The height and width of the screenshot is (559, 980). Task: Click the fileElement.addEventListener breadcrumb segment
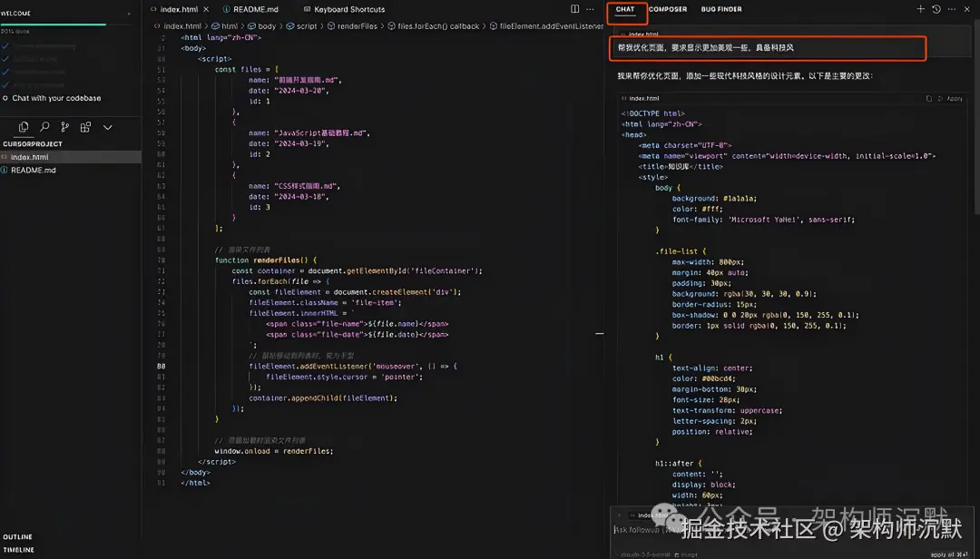pos(546,26)
